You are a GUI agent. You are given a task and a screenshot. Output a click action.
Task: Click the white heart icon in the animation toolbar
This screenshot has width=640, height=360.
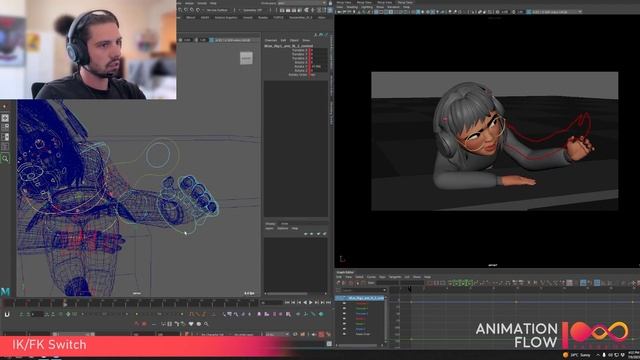[191, 324]
